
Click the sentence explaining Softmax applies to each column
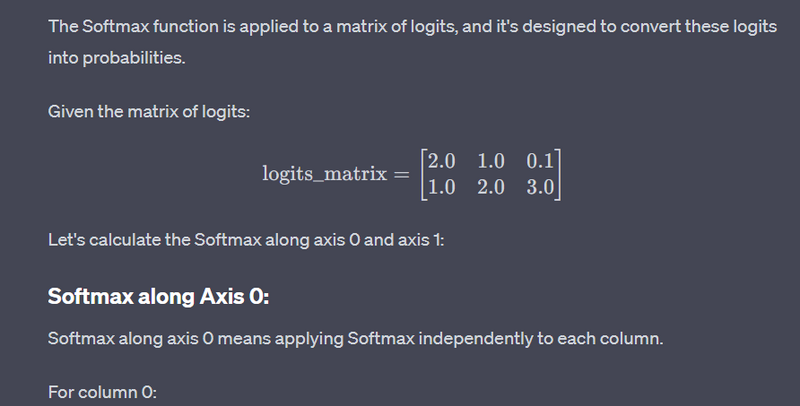[x=355, y=338]
